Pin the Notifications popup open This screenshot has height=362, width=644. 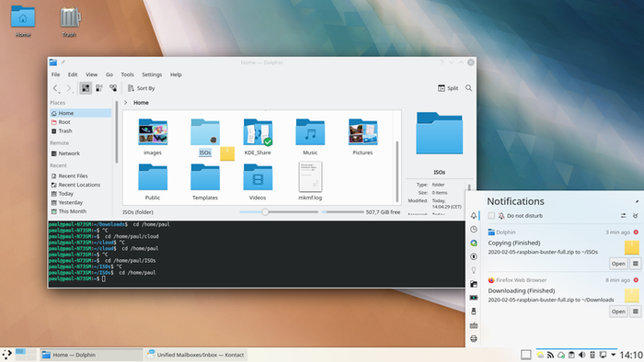(637, 201)
